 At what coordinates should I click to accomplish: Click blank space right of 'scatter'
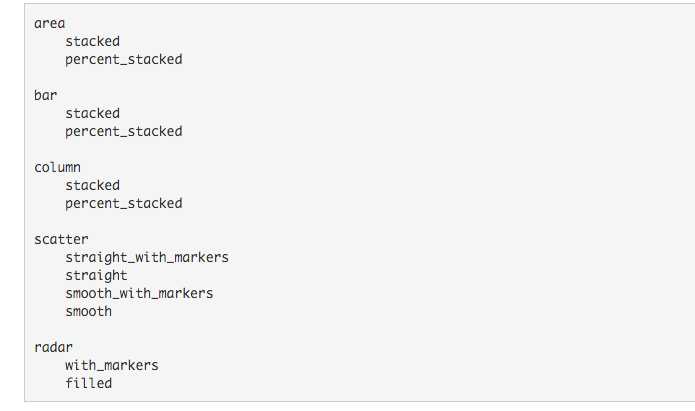coord(300,239)
